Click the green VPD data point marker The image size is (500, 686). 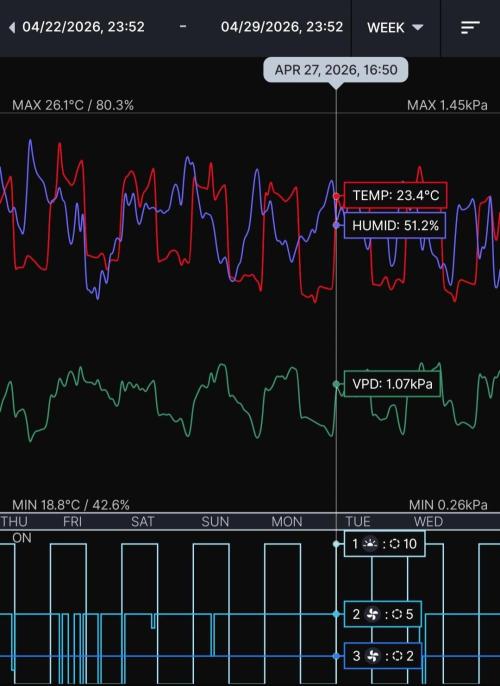(336, 384)
